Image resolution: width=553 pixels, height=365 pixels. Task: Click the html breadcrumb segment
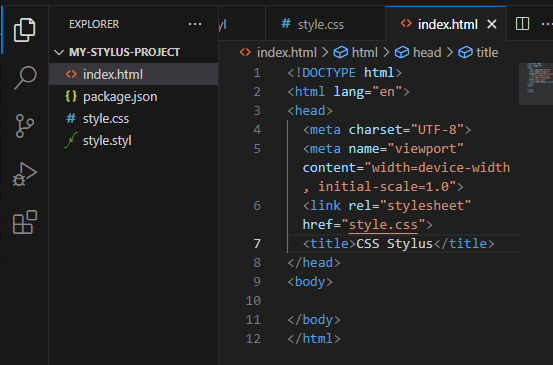(x=356, y=53)
